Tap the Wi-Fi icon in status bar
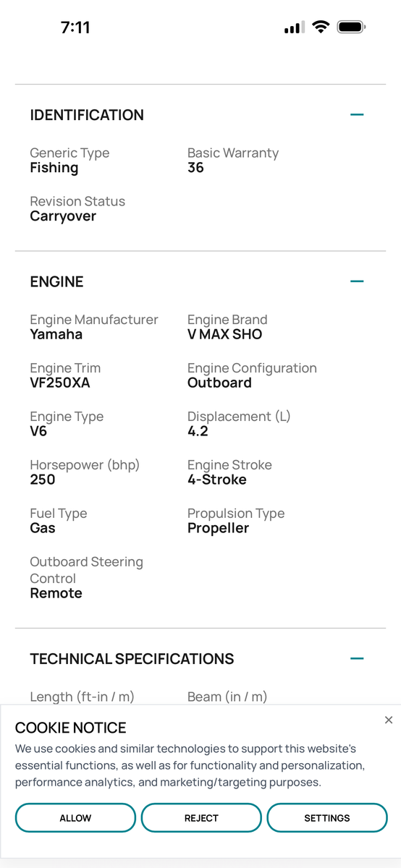The width and height of the screenshot is (401, 868). pos(320,27)
